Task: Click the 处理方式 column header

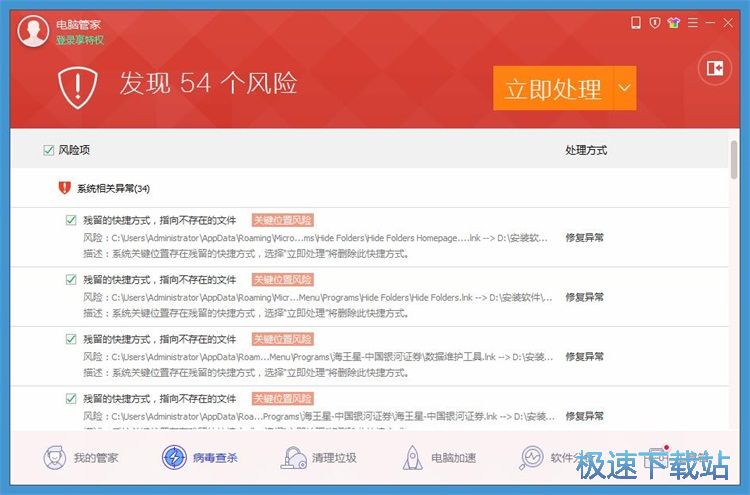Action: pyautogui.click(x=586, y=150)
